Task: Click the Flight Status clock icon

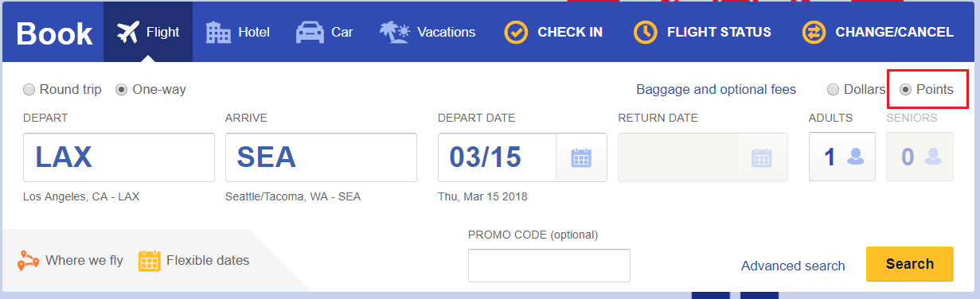Action: [646, 33]
